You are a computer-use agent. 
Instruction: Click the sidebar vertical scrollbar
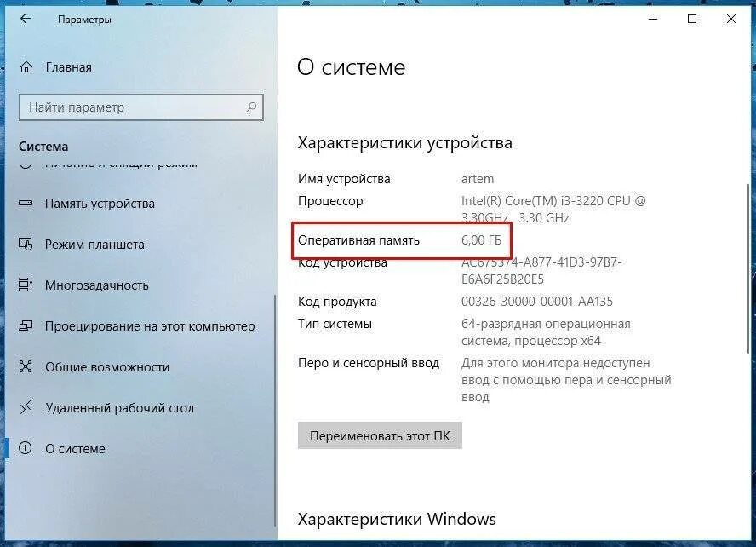275,410
